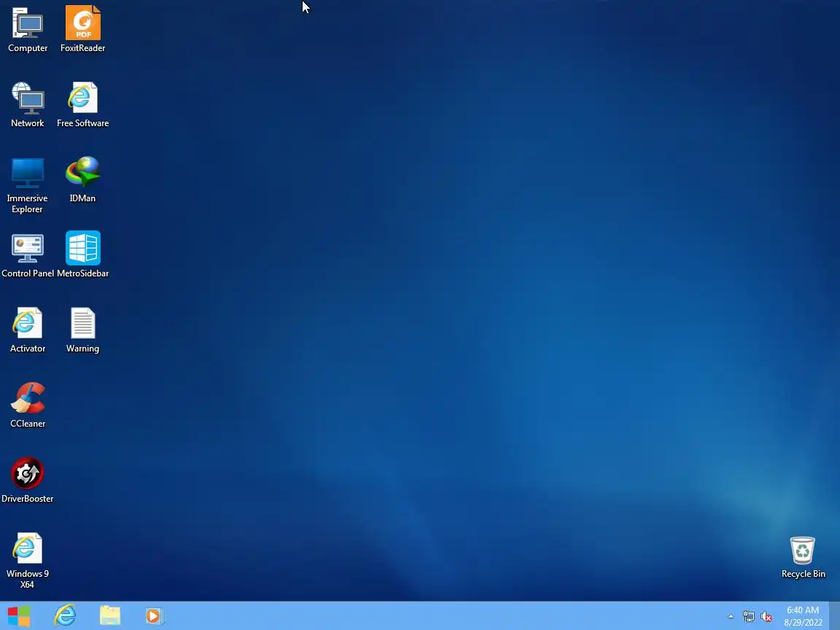Select the Warning text file
Screen dimensions: 840x630
[x=82, y=330]
